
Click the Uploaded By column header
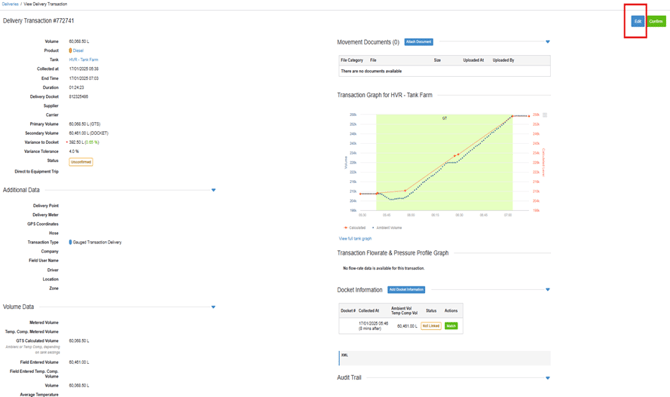(503, 60)
